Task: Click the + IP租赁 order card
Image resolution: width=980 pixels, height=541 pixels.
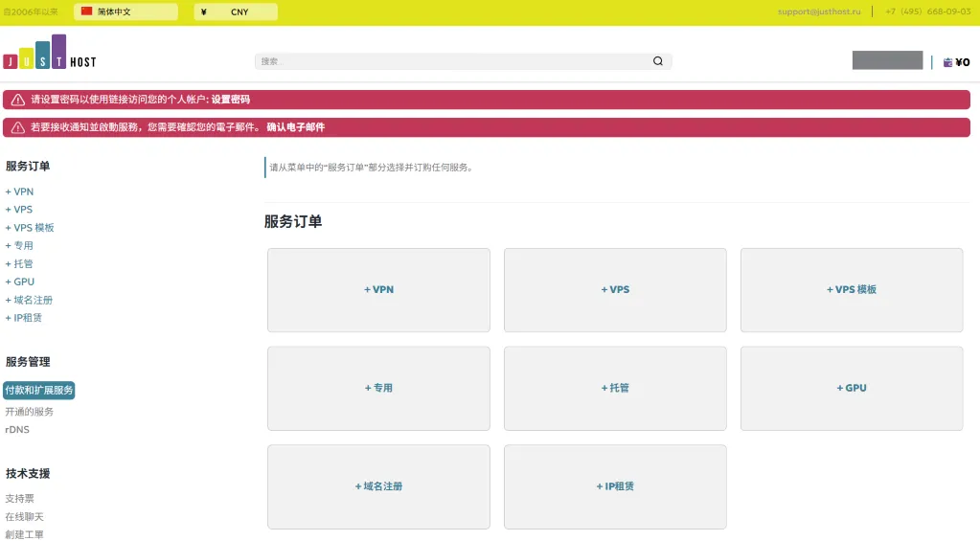Action: (x=615, y=486)
